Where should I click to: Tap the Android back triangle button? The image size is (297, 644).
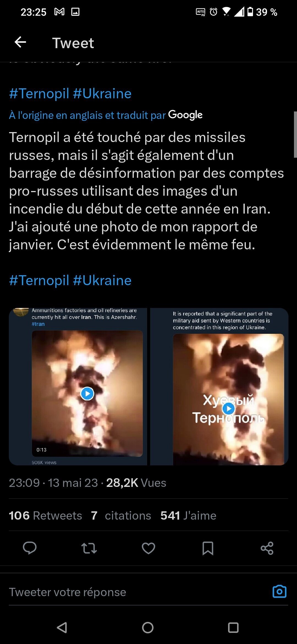62,628
